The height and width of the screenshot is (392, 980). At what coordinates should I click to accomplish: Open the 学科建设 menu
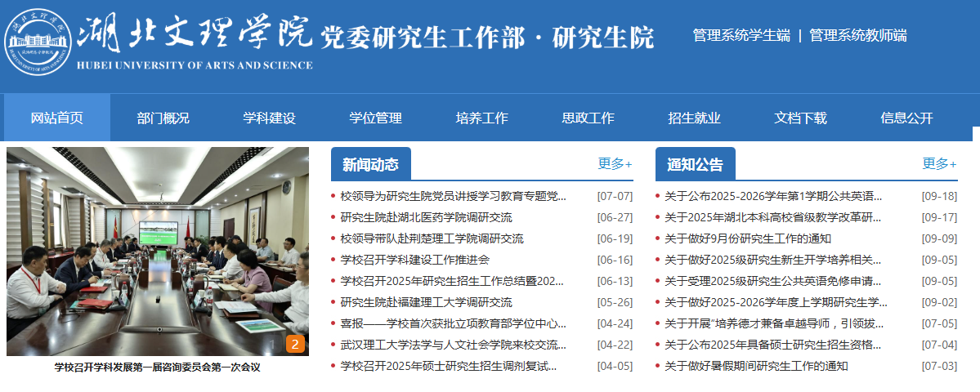coord(269,118)
